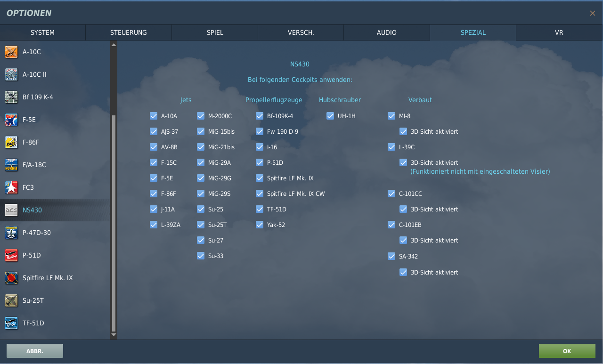Toggle the MI-8 Verbaut checkbox
The width and height of the screenshot is (603, 364).
pyautogui.click(x=391, y=116)
